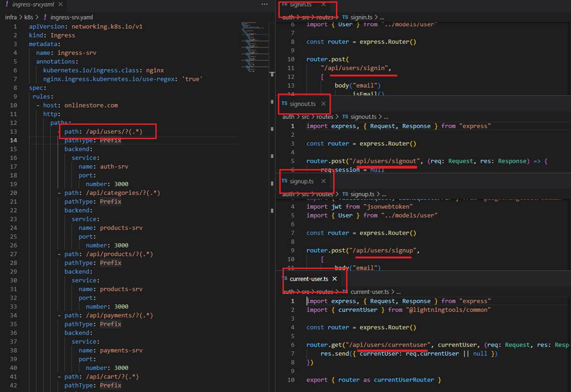571x392 pixels.
Task: Switch to the signin.ts tab
Action: pyautogui.click(x=300, y=5)
